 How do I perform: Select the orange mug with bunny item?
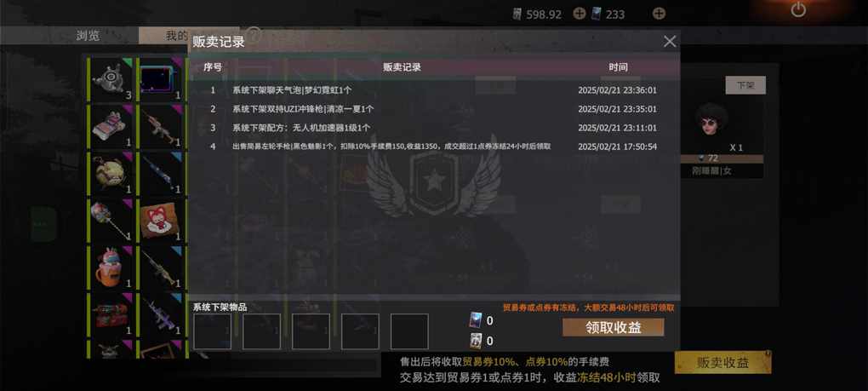(111, 268)
